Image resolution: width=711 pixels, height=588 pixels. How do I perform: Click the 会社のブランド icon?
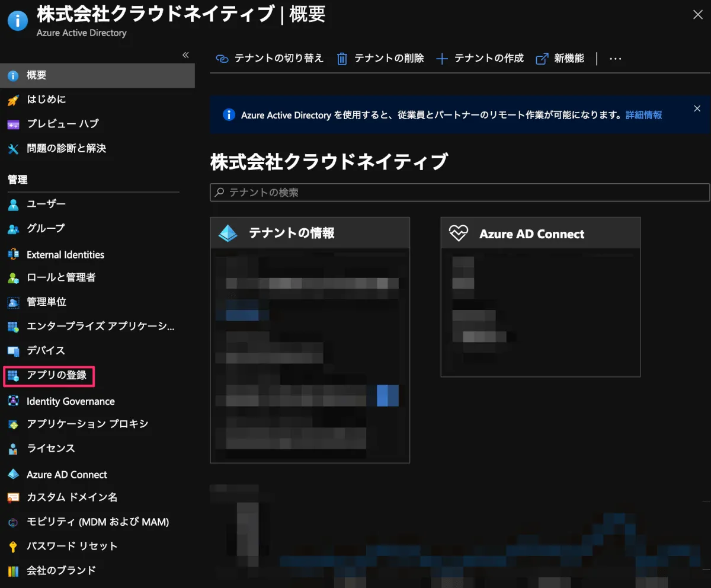(x=13, y=571)
